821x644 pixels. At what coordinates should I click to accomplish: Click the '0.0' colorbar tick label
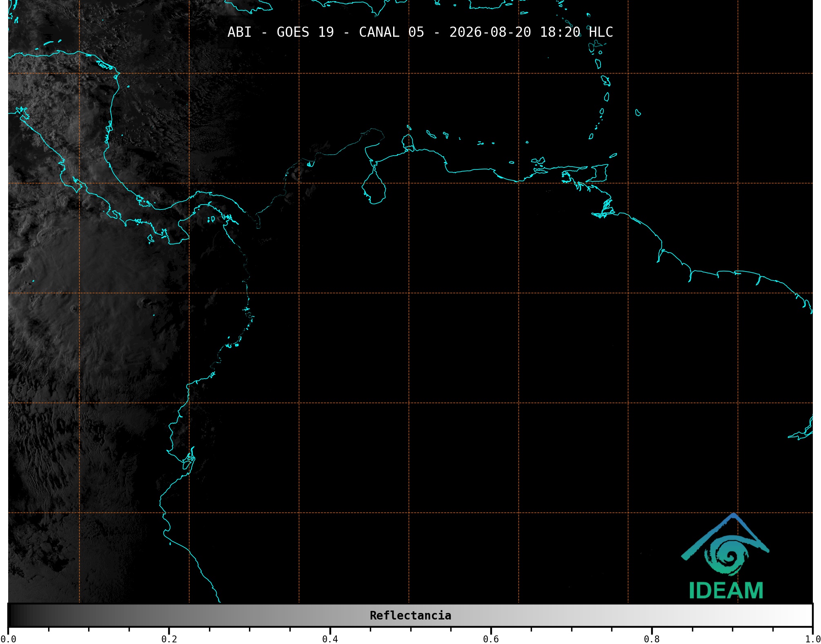point(8,639)
